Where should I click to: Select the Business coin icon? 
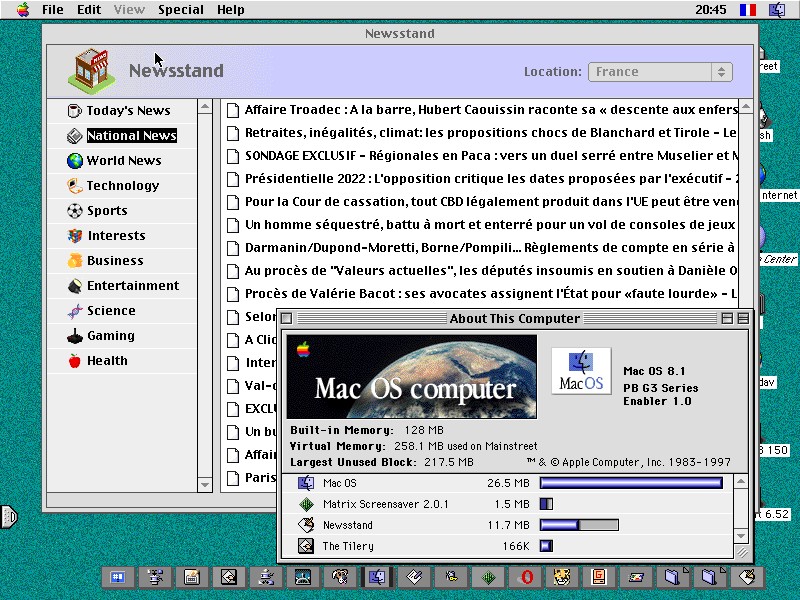click(x=74, y=261)
